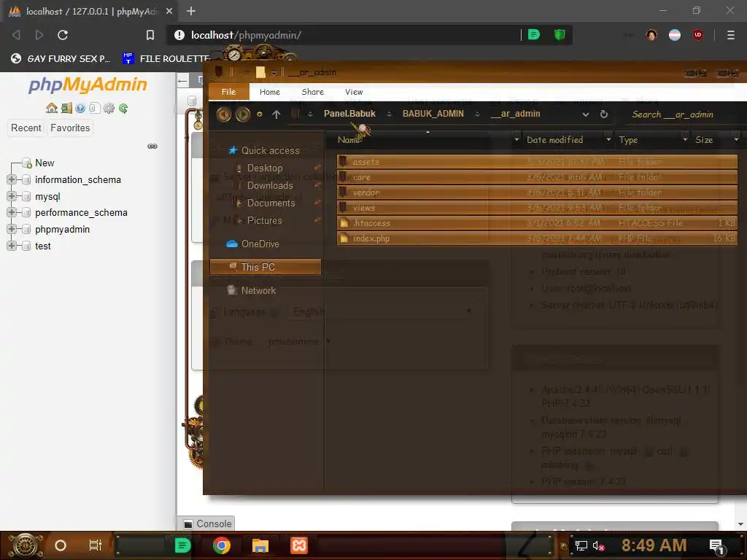This screenshot has height=560, width=747.
Task: Open phpMyAdmin documentation help icon
Action: 80,108
